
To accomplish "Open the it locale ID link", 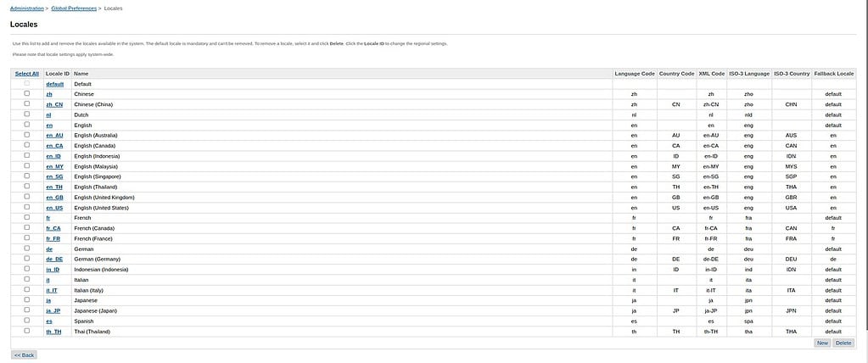I will click(x=48, y=280).
